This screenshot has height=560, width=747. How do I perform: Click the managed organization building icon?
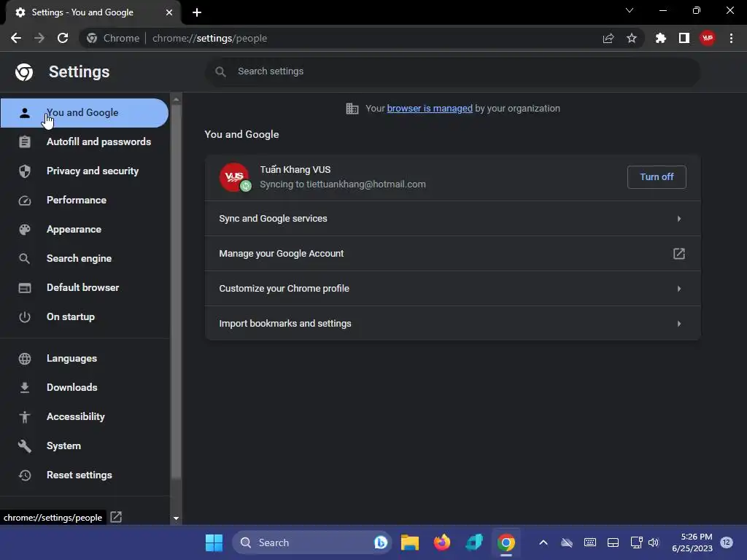point(352,109)
